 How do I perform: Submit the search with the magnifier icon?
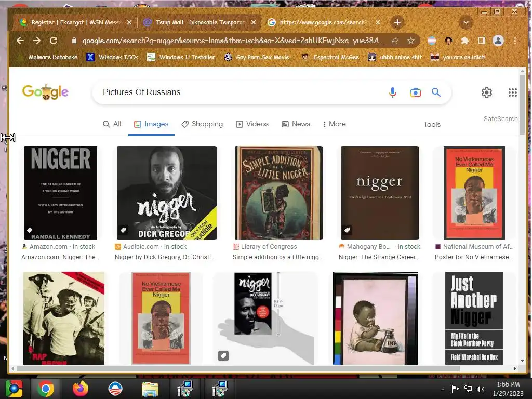click(436, 92)
